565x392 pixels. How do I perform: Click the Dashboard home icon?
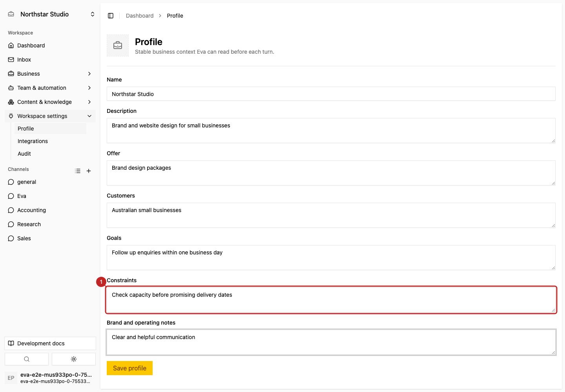pos(11,45)
